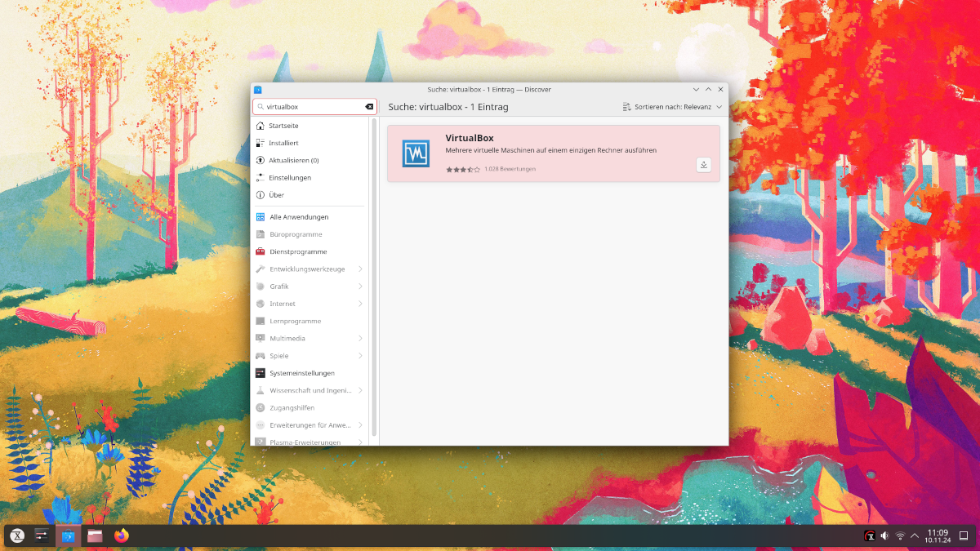Click the Discover window title icon

tap(258, 89)
